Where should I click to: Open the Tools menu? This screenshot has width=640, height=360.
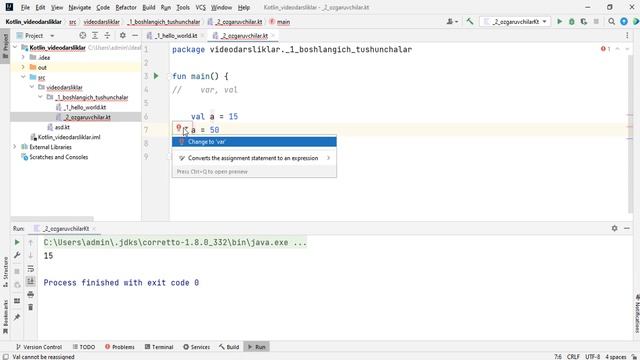183,7
